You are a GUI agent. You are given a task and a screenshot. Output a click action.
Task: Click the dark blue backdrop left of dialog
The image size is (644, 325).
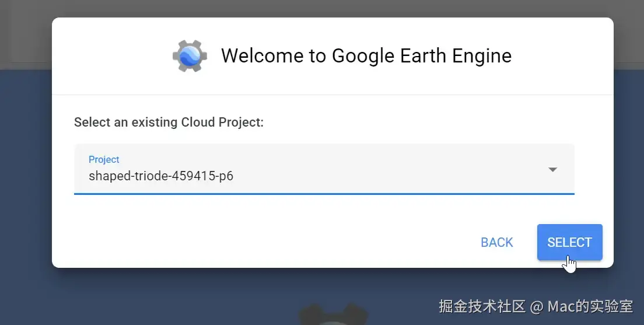click(26, 175)
